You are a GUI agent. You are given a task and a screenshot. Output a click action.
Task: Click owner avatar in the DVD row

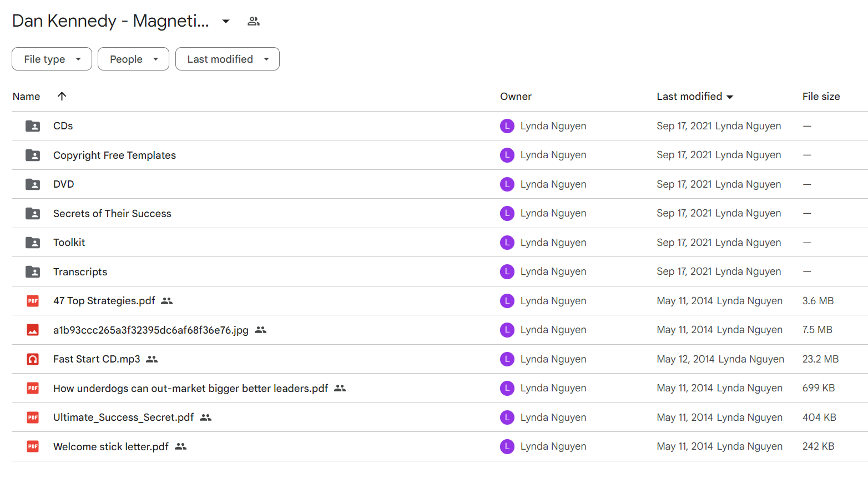[507, 184]
